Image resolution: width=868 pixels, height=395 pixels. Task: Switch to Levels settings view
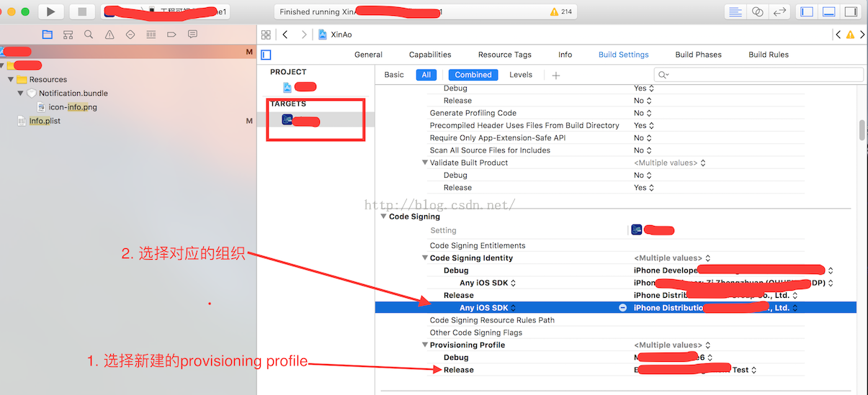coord(521,75)
